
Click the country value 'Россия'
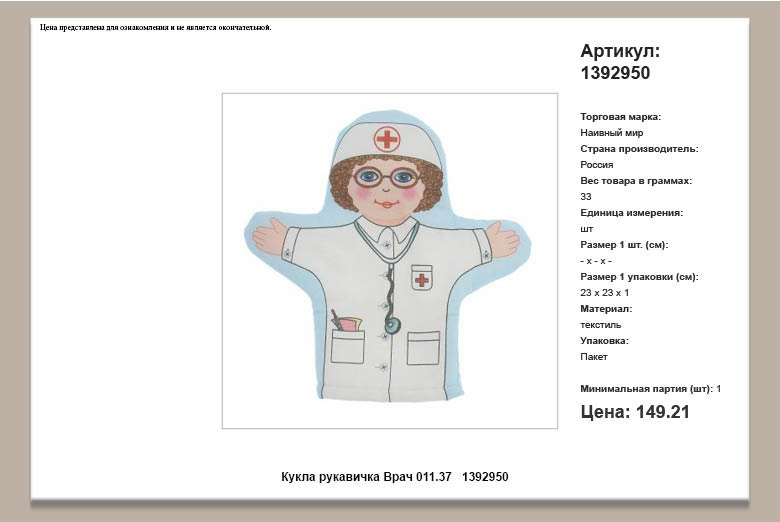coord(596,165)
